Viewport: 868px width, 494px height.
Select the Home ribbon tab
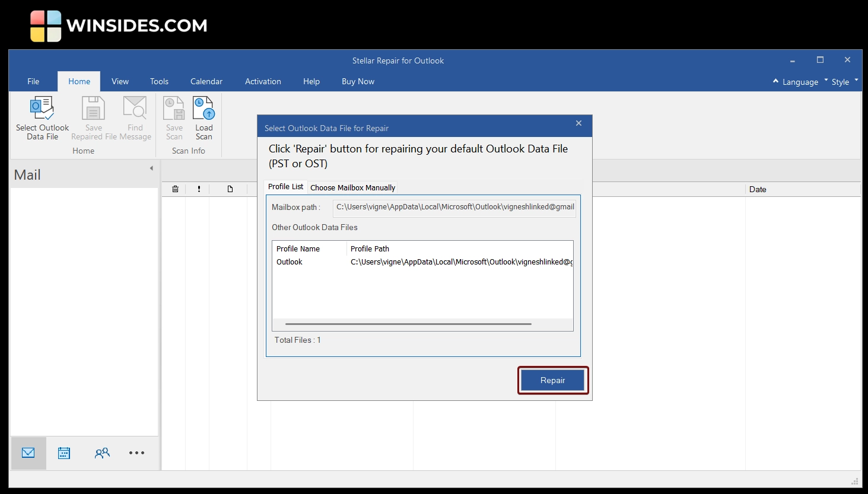point(79,81)
